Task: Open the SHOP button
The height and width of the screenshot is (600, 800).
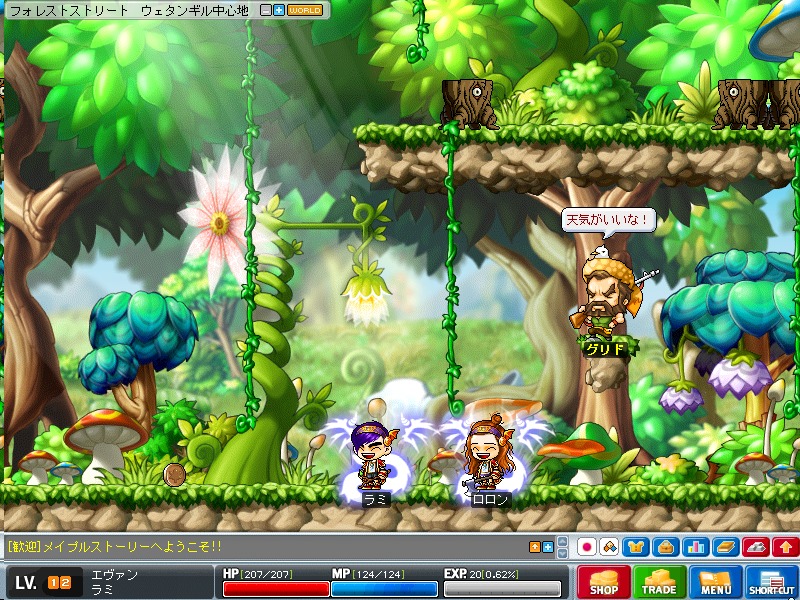Action: [x=604, y=582]
